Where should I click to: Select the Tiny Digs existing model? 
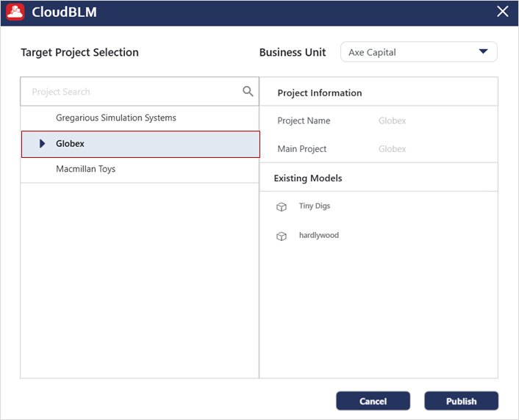point(315,206)
